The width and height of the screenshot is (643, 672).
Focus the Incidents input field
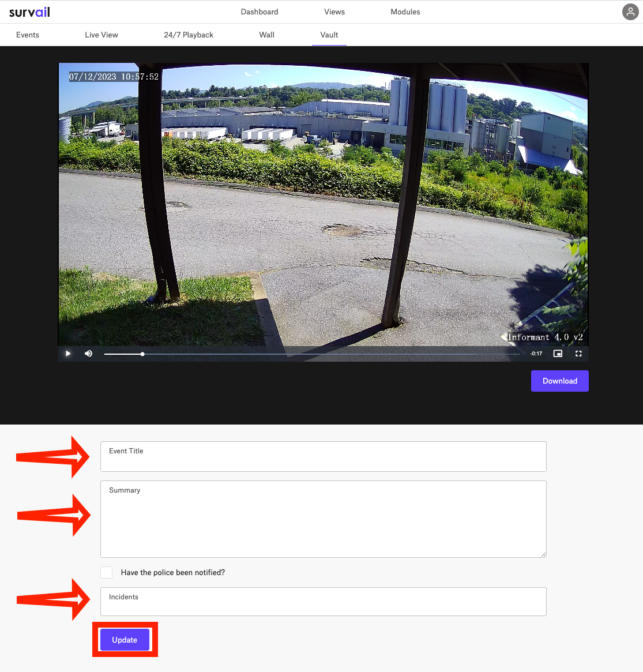coord(324,602)
